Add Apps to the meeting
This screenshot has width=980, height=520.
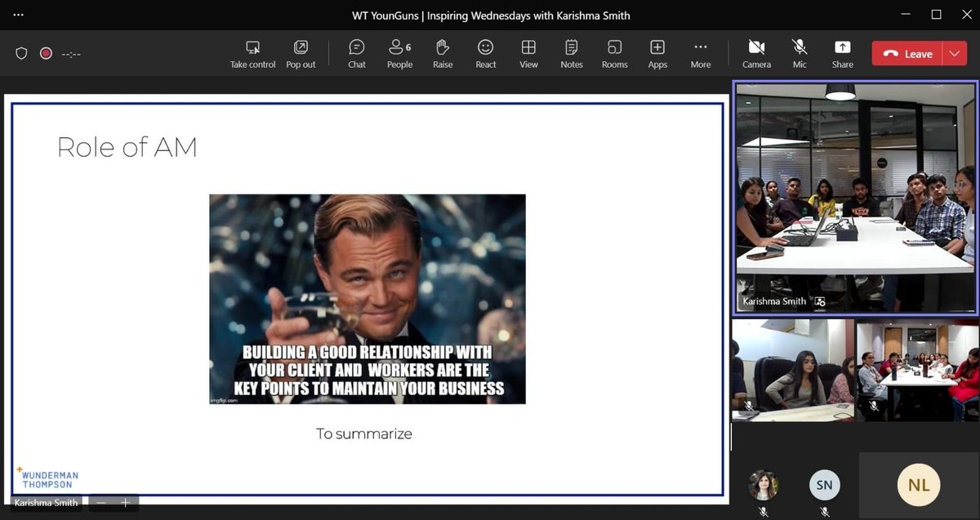click(657, 55)
